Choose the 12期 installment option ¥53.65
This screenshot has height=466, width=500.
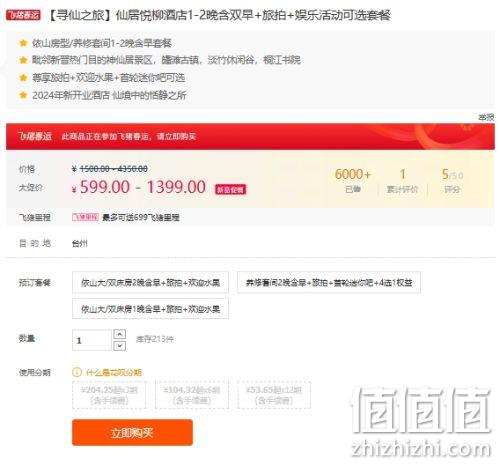tap(274, 395)
